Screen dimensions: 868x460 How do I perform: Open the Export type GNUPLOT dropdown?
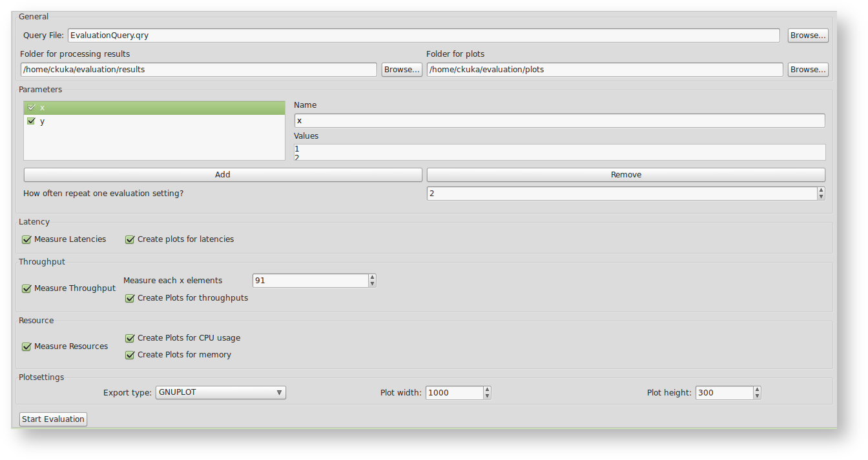[220, 392]
